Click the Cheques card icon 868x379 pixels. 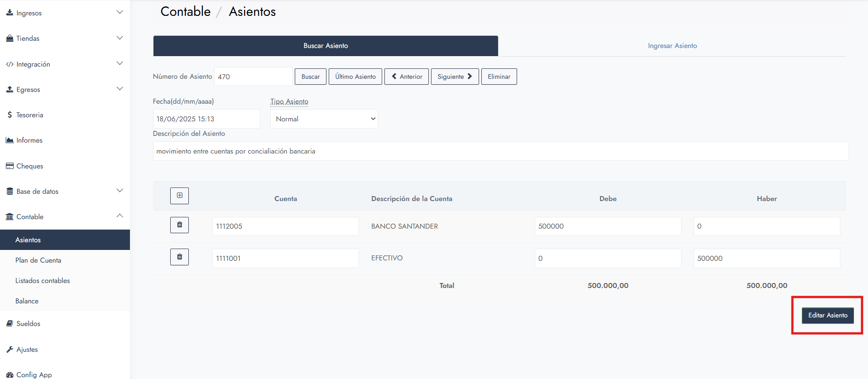pos(10,166)
